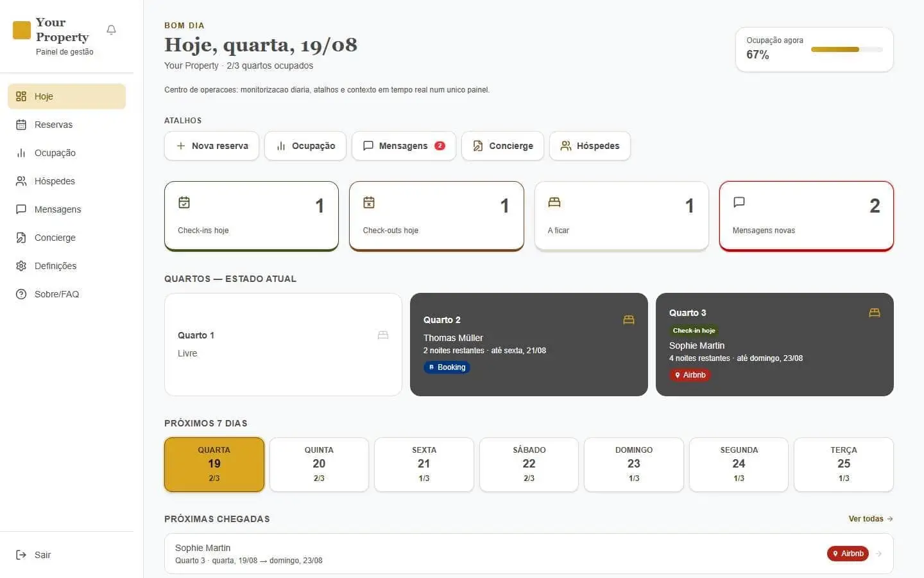924x578 pixels.
Task: Click the Ver todas link
Action: [x=871, y=519]
